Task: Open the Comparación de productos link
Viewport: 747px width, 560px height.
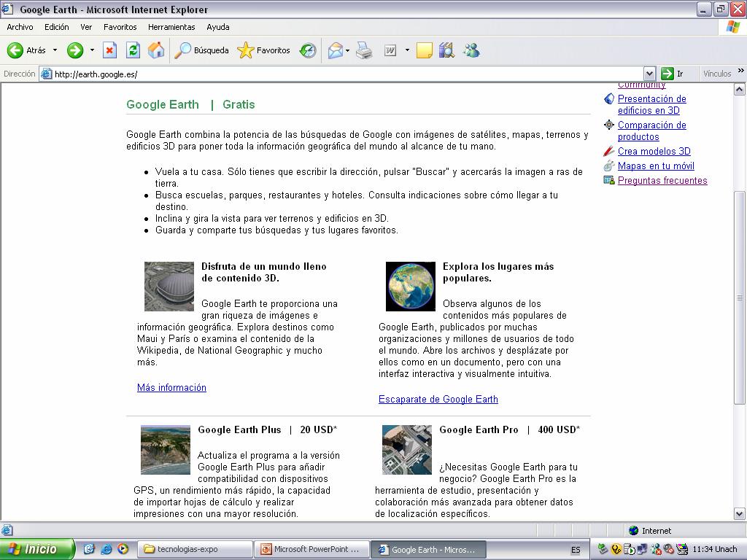Action: 651,131
